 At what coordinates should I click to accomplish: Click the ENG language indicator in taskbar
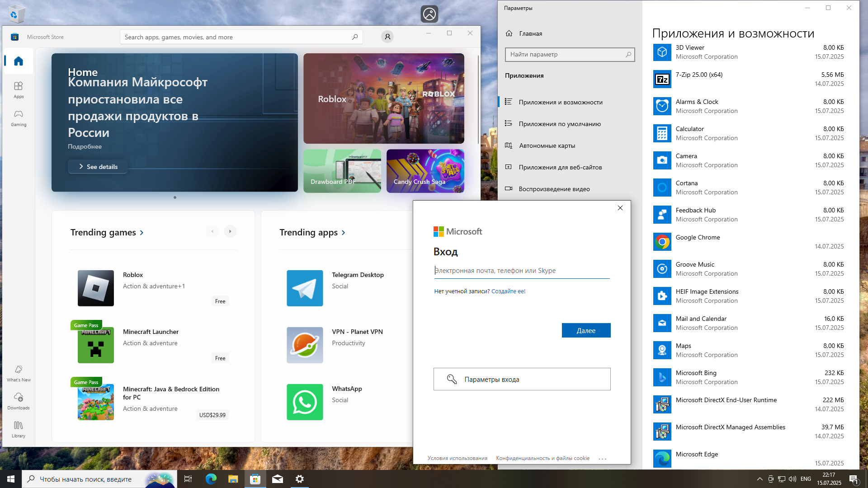click(x=806, y=479)
